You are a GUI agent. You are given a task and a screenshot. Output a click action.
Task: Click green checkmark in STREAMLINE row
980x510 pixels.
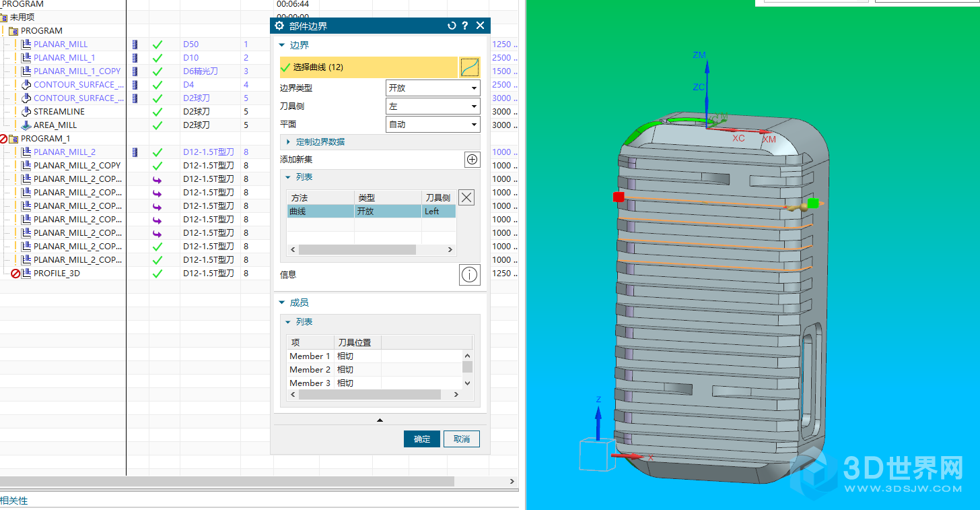[x=157, y=112]
